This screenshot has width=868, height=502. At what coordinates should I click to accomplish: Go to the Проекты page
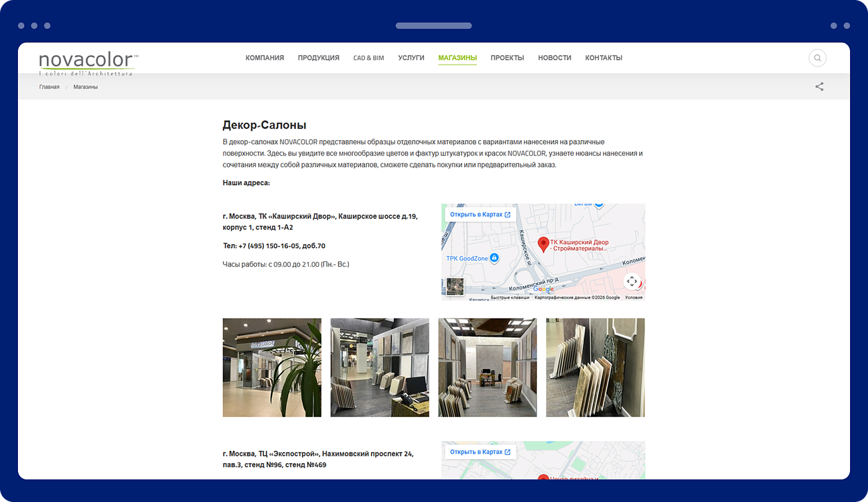click(507, 58)
